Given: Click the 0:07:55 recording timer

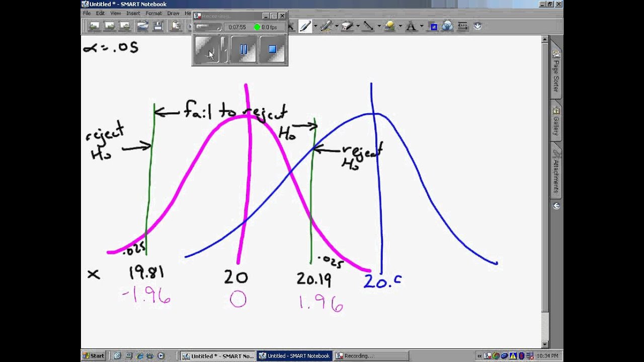Looking at the screenshot, I should (236, 27).
